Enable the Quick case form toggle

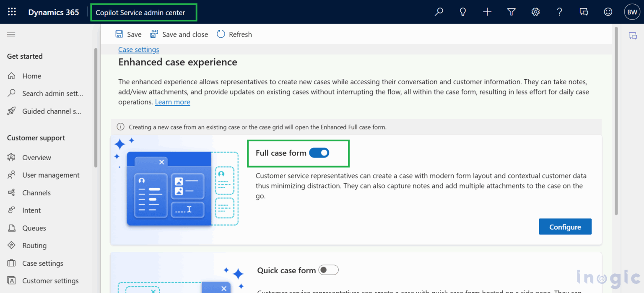pos(328,270)
